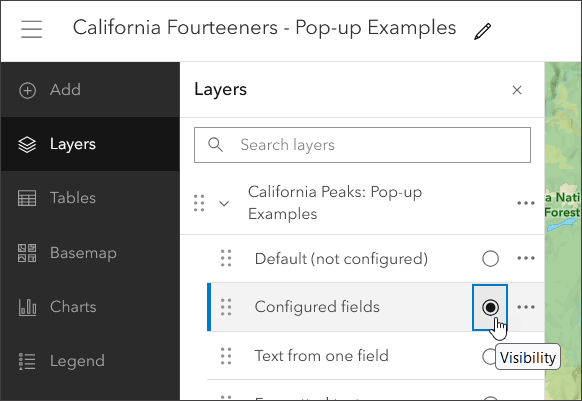Open the Add menu item

pos(90,90)
